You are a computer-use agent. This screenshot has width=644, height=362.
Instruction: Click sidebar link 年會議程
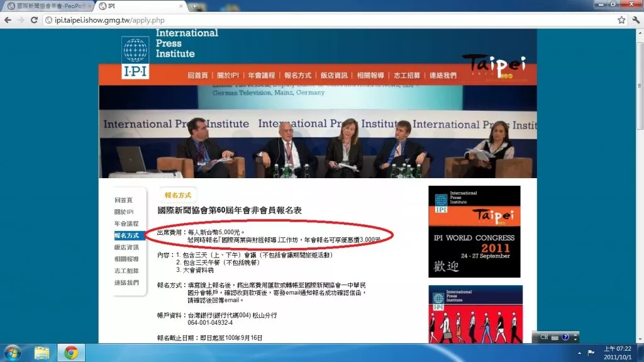coord(126,223)
